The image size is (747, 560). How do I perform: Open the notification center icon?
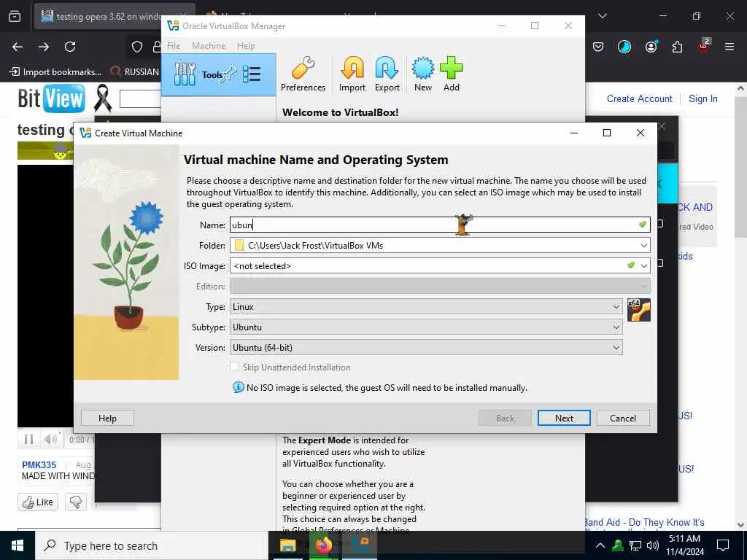point(723,545)
